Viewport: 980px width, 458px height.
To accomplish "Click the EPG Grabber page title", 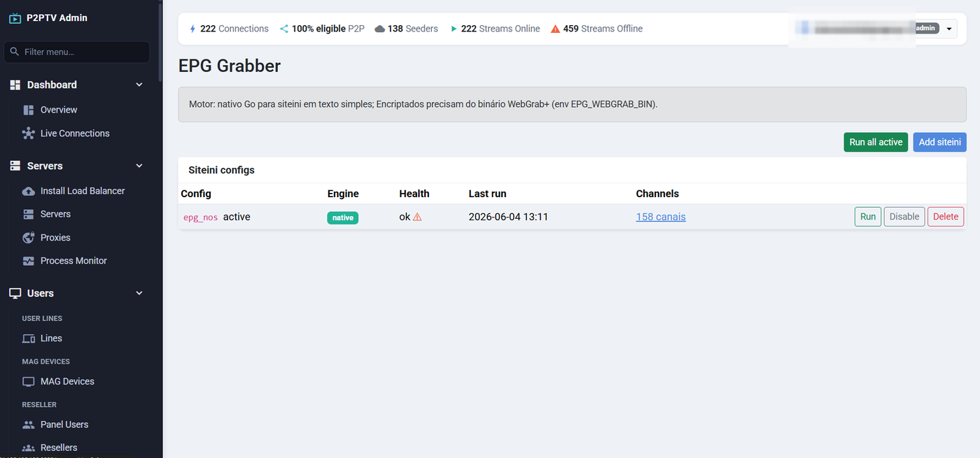I will click(x=230, y=66).
